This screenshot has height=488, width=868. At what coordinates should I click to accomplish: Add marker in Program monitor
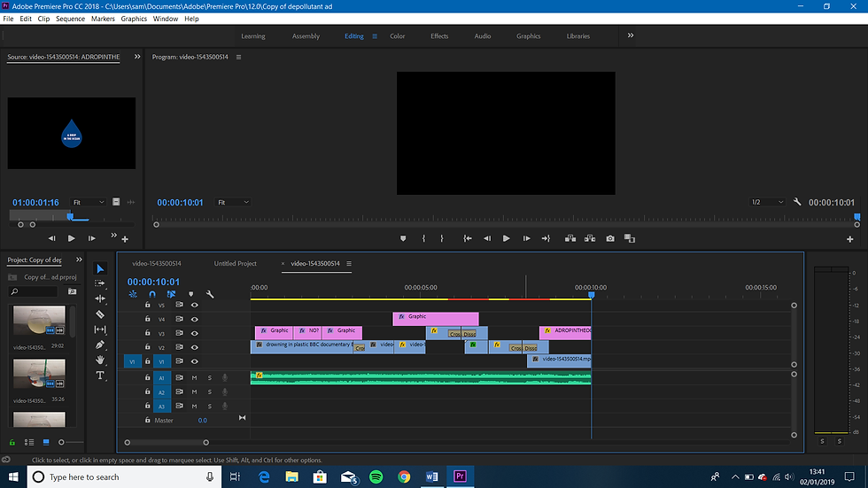[403, 238]
